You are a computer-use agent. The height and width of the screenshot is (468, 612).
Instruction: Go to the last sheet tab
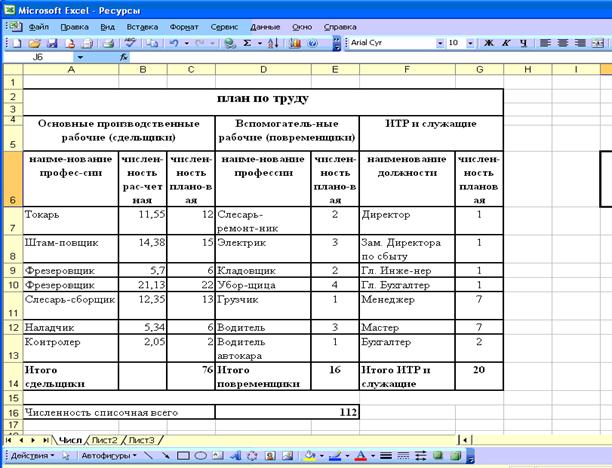tap(46, 440)
